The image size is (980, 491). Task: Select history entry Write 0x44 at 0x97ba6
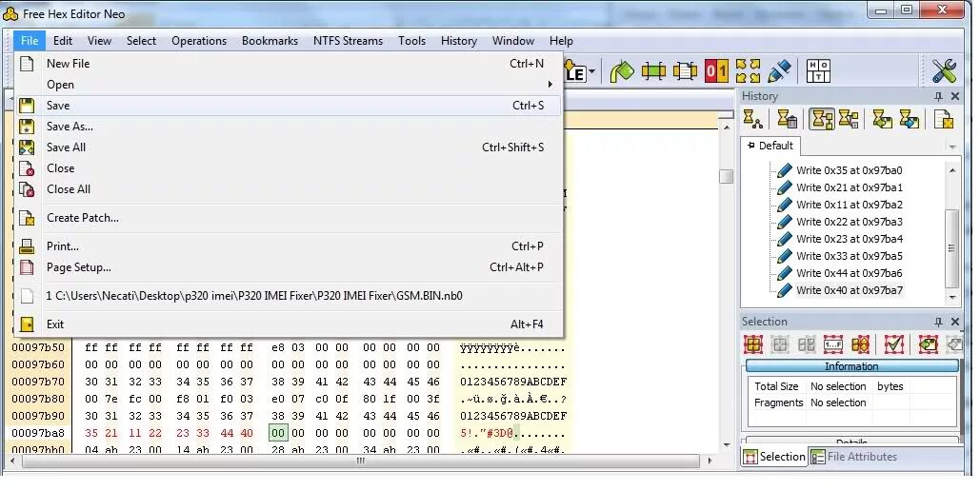point(849,273)
